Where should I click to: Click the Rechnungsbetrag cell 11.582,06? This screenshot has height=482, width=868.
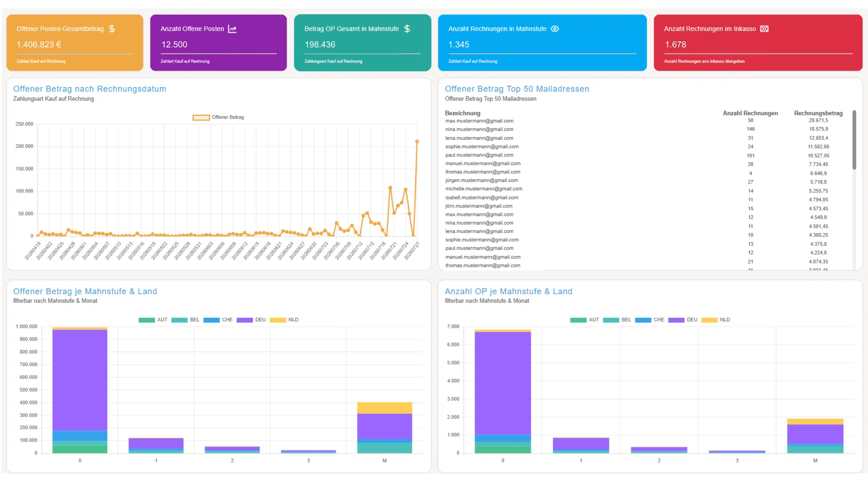818,147
